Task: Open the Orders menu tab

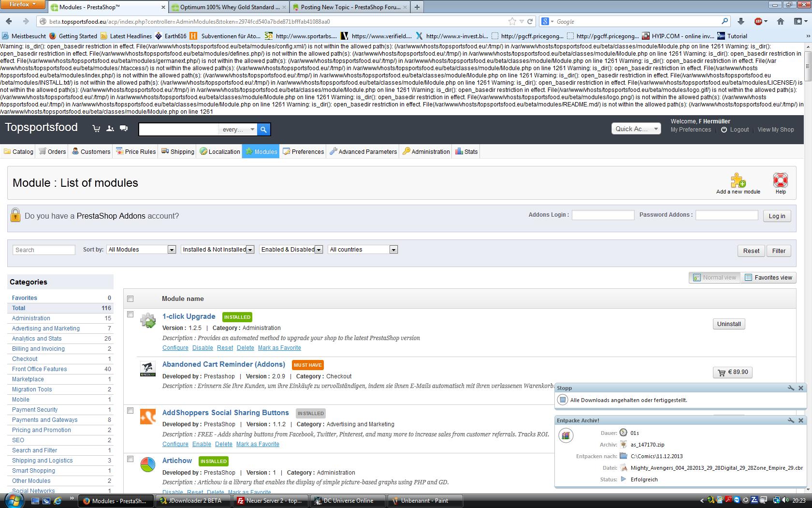Action: [52, 151]
